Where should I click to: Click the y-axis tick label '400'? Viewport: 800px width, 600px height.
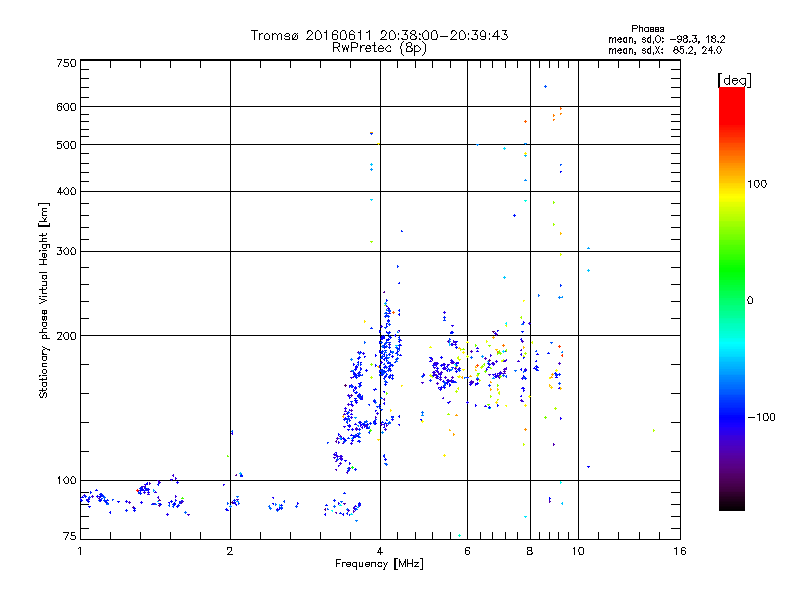pos(66,192)
